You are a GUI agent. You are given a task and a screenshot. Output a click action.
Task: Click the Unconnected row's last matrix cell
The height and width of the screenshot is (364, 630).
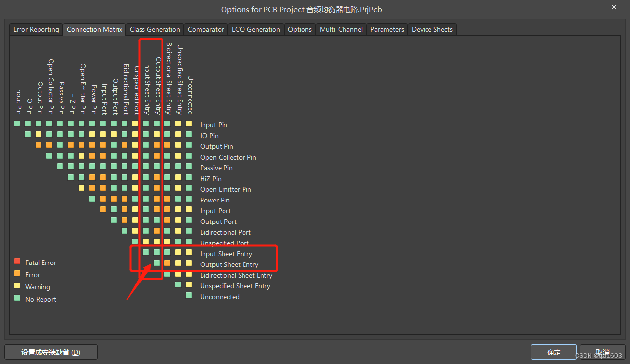coord(189,296)
